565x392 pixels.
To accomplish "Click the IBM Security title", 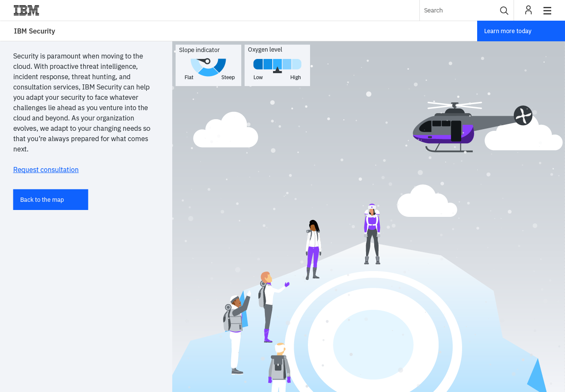I will click(34, 31).
